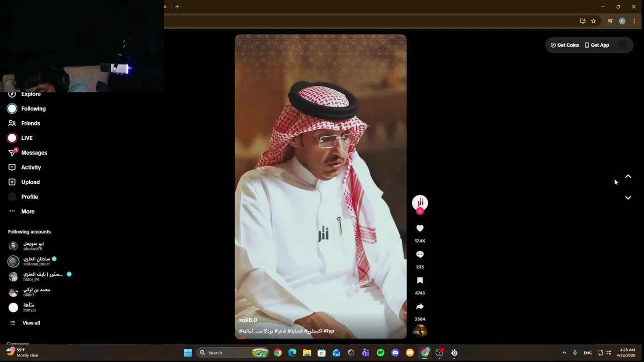Open the creator's avatar beside the video
644x362 pixels.
420,203
